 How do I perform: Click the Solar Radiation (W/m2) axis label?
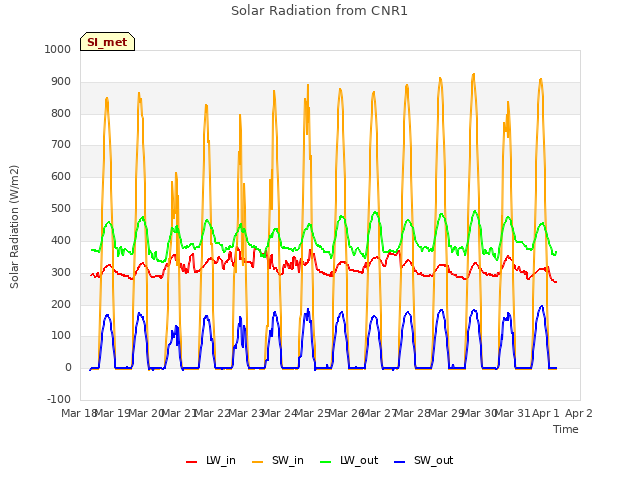coord(14,227)
